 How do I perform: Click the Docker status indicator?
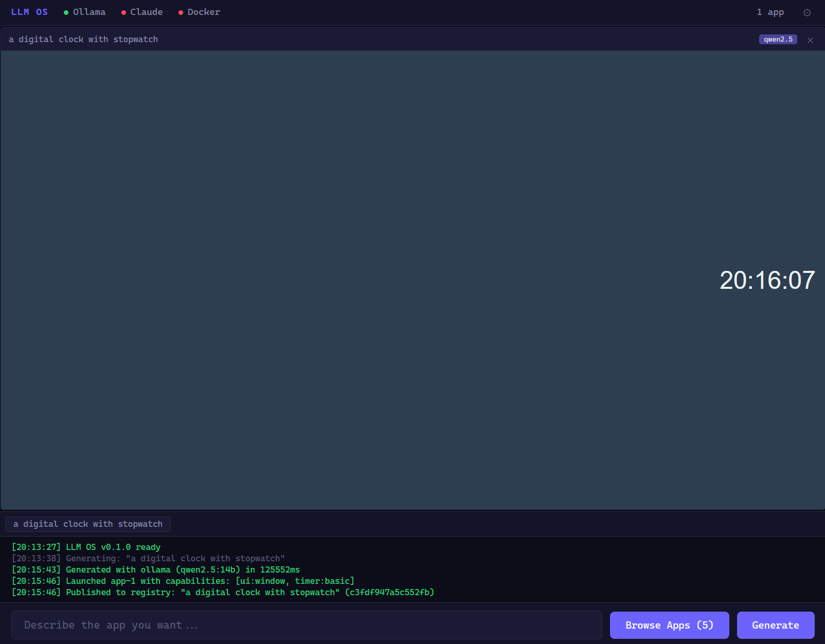pyautogui.click(x=199, y=12)
